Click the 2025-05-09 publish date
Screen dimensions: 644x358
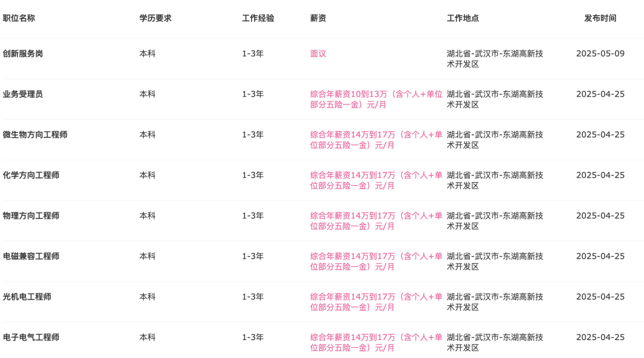[x=600, y=54]
